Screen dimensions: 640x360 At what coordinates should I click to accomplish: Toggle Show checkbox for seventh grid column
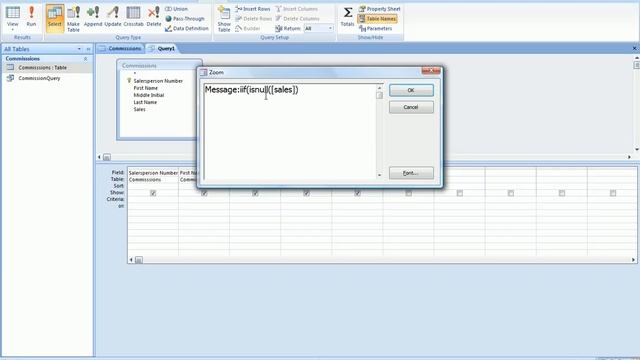pos(460,193)
